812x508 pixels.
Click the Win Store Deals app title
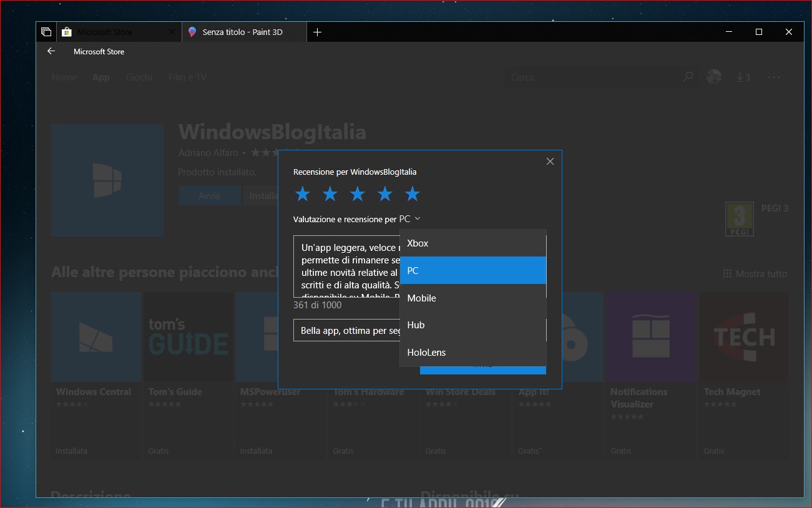[x=461, y=392]
